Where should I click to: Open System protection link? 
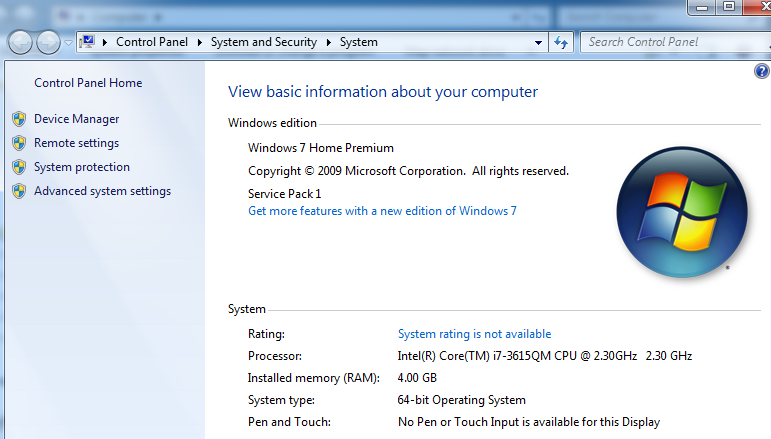pos(82,167)
